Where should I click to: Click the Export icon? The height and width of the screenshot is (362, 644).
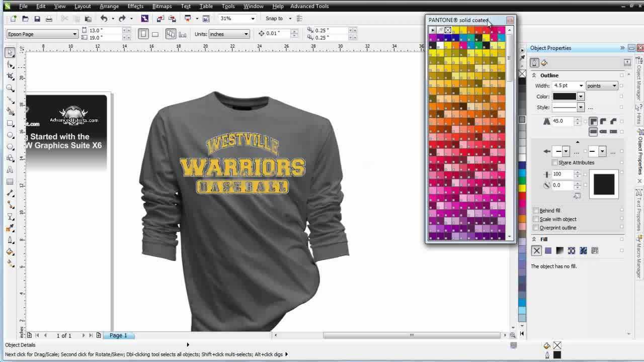[172, 19]
